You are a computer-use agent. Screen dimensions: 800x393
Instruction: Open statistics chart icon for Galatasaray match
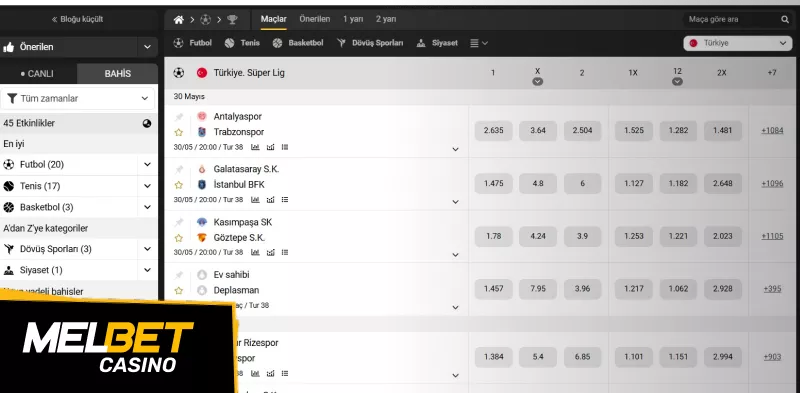pyautogui.click(x=255, y=200)
